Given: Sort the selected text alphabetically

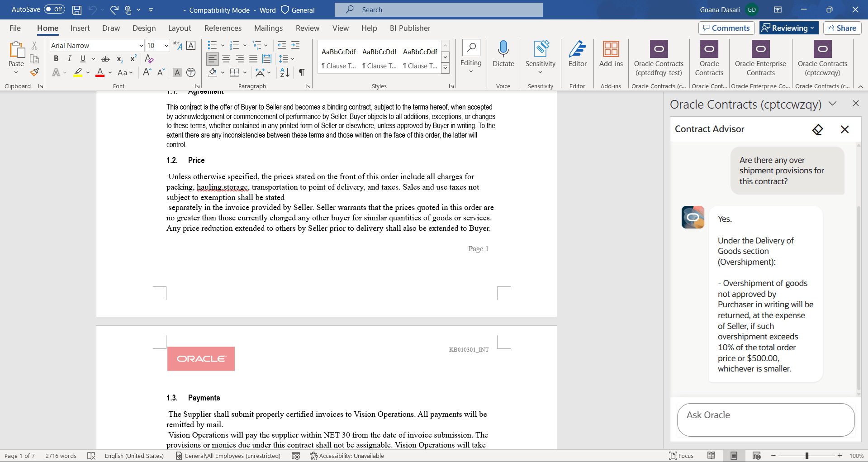Looking at the screenshot, I should tap(285, 72).
